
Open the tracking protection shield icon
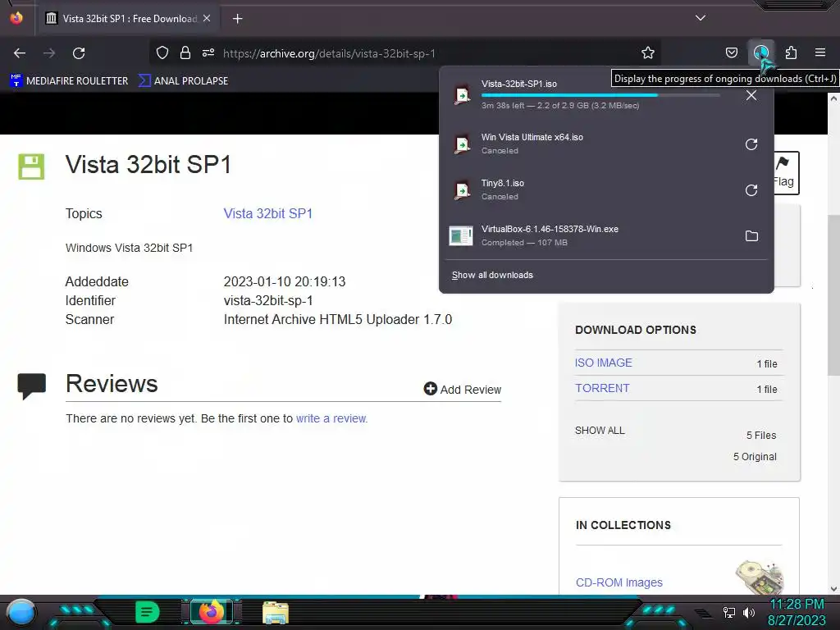pos(162,52)
